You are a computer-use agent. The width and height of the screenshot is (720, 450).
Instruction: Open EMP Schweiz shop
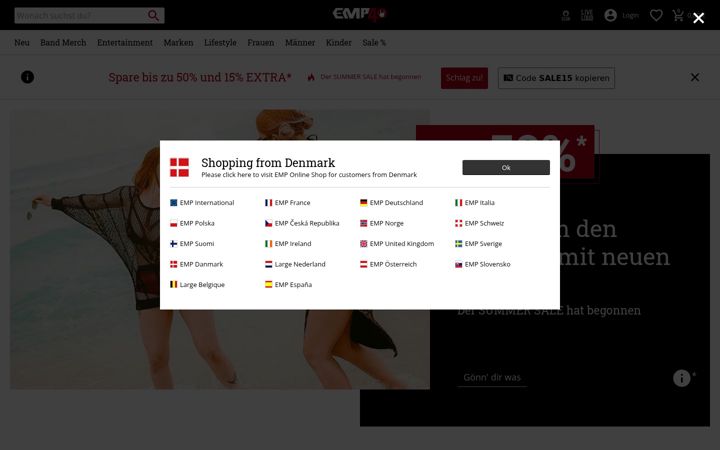479,223
